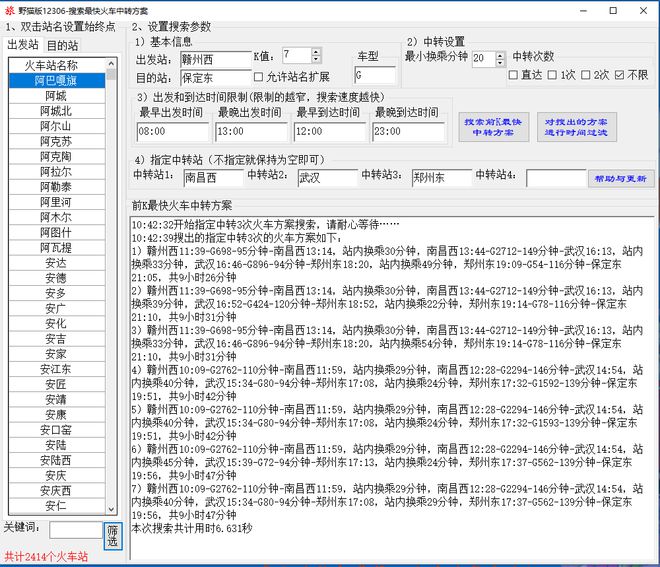The height and width of the screenshot is (567, 660).
Task: Select station 安多 in list
Action: (x=57, y=293)
